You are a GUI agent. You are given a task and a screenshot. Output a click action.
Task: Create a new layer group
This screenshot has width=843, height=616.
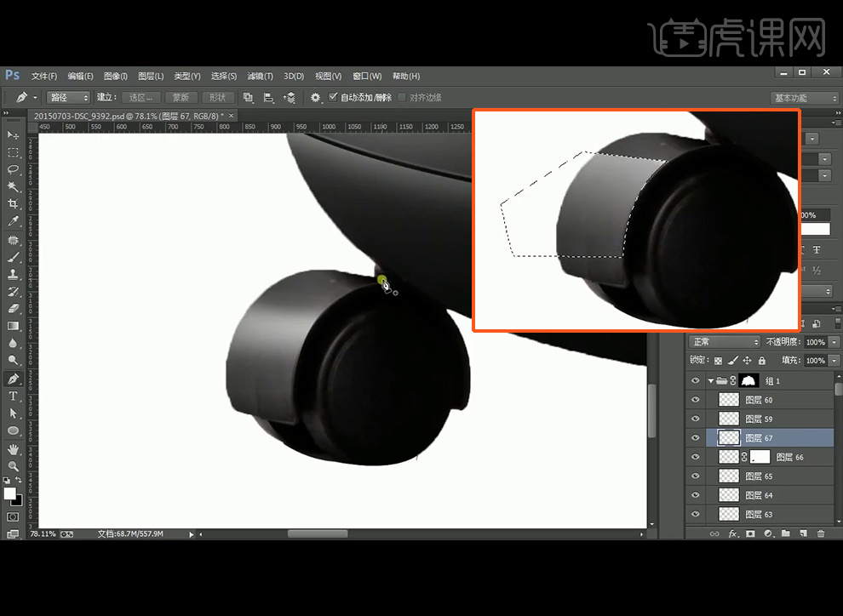coord(785,533)
